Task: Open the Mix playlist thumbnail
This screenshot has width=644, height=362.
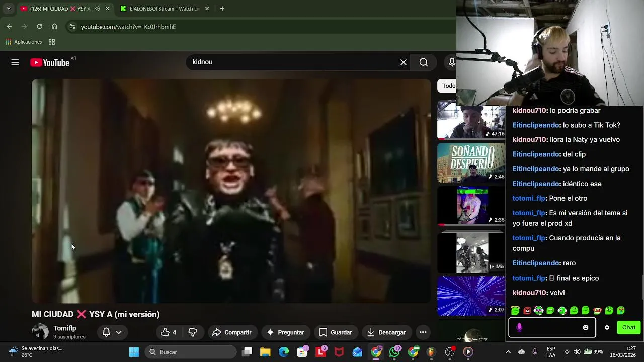Action: tap(471, 252)
